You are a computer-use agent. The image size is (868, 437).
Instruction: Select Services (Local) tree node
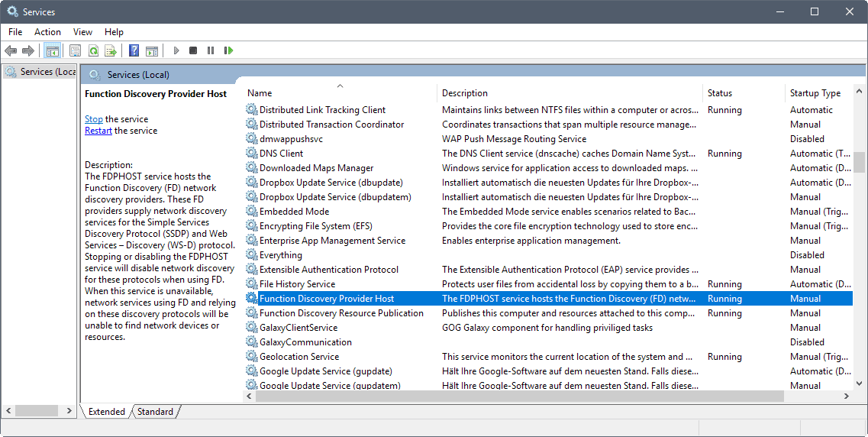pos(40,72)
